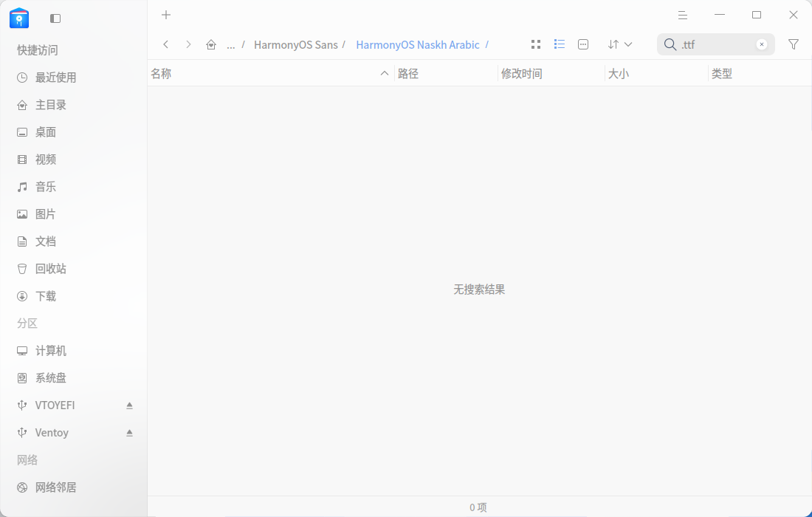
Task: Toggle the 名称 sort direction arrow
Action: tap(385, 74)
